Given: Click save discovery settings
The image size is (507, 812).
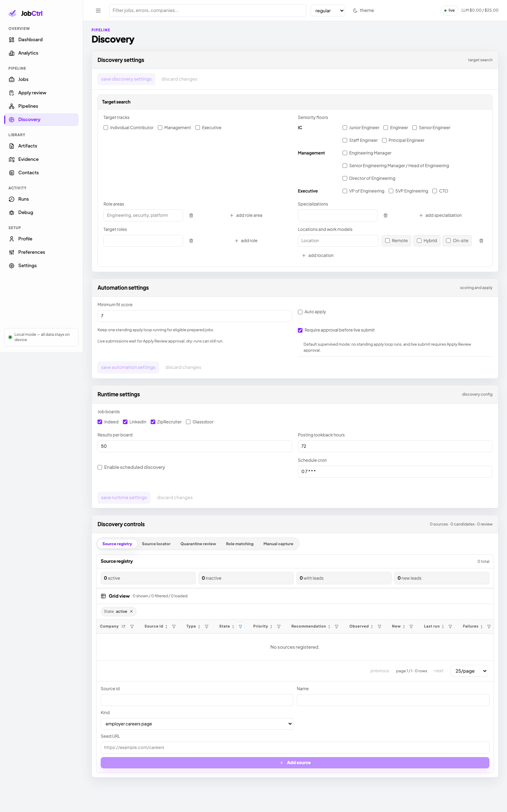Looking at the screenshot, I should click(126, 79).
